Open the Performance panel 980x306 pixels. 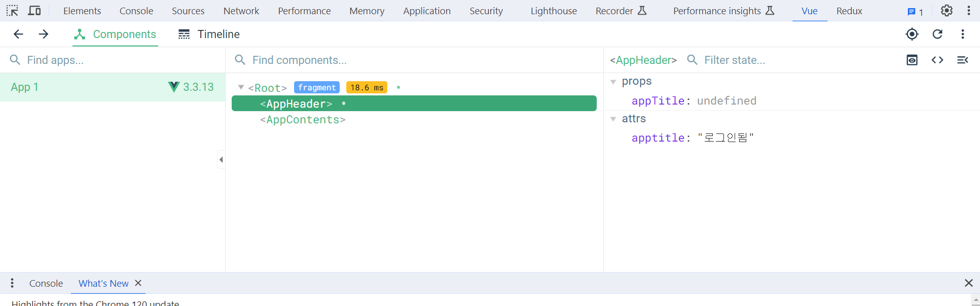click(304, 11)
